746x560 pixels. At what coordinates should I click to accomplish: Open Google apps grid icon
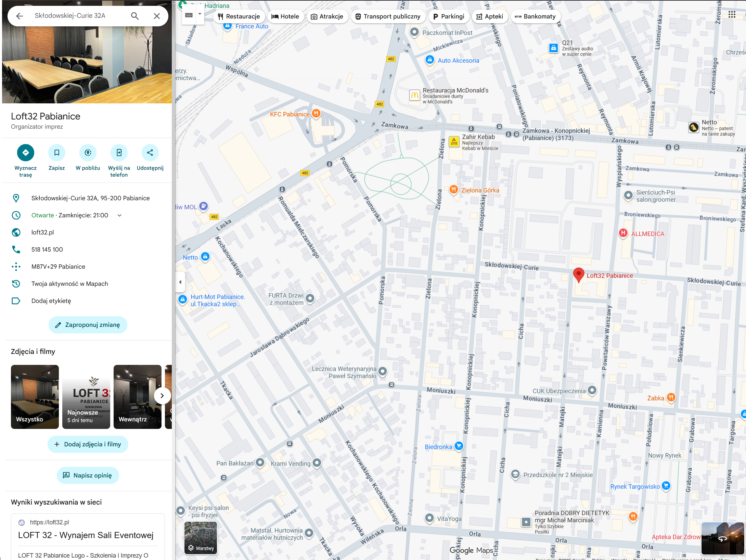[x=732, y=14]
